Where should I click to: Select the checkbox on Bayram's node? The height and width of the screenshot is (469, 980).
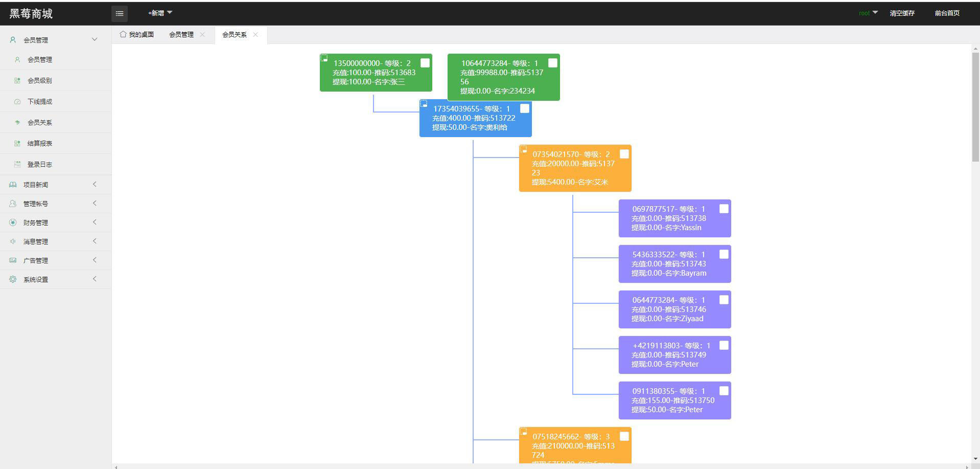tap(724, 254)
